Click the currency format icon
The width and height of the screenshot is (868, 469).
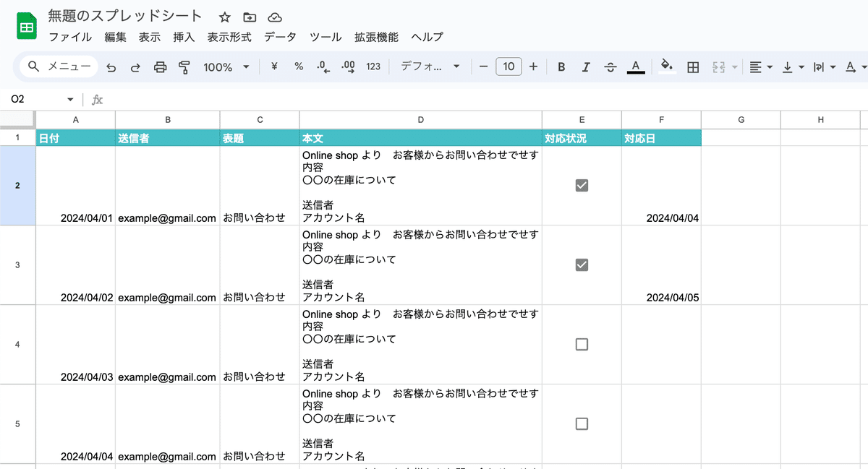(x=273, y=66)
